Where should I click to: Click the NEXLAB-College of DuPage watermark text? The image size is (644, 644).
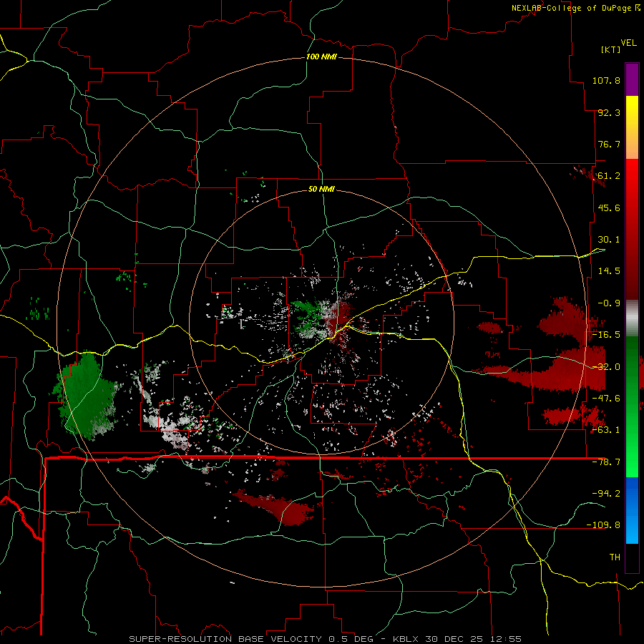pyautogui.click(x=571, y=8)
